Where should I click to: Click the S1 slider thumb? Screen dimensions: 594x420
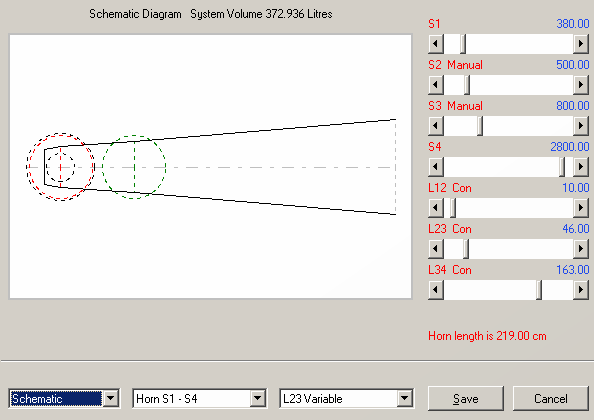(x=463, y=44)
